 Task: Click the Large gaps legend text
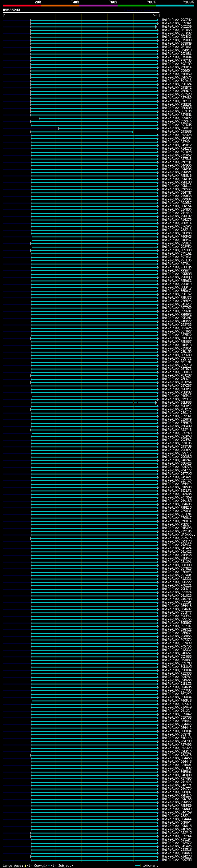click(x=38, y=865)
